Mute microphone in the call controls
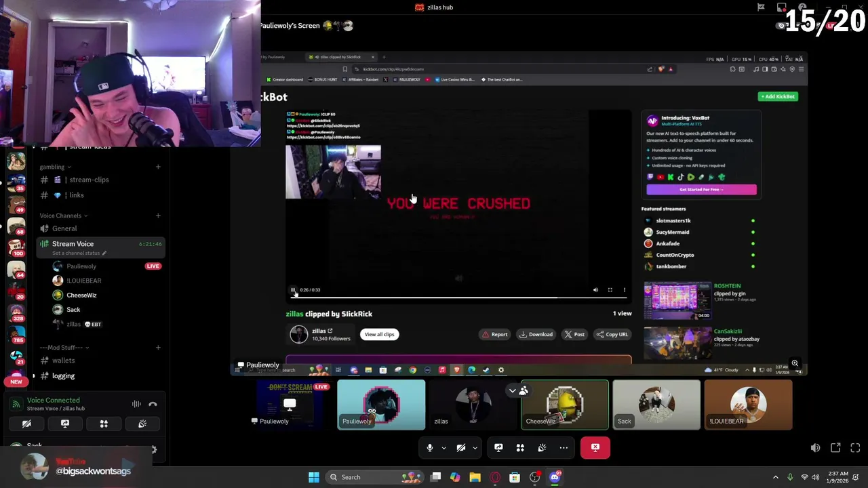868x488 pixels. [x=429, y=447]
